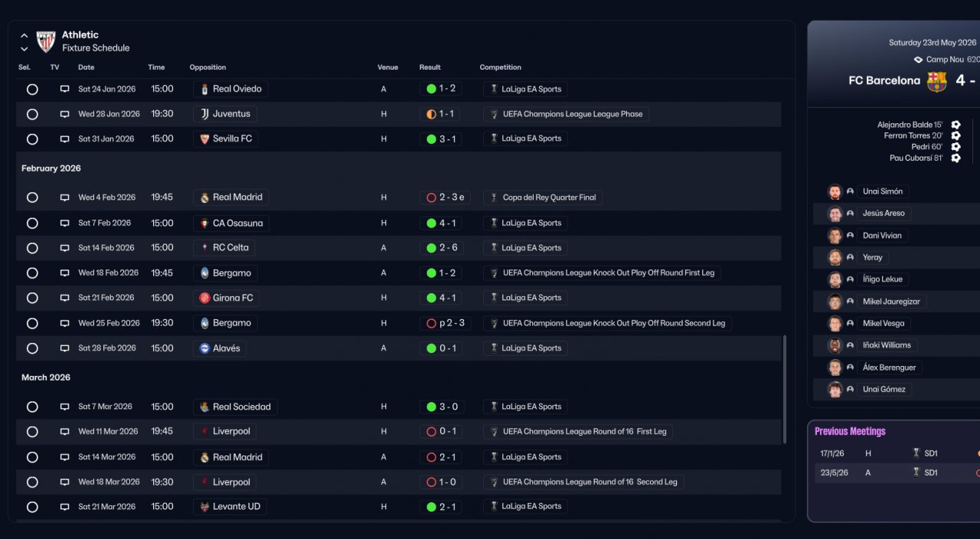Click the Real Oviedo club badge
The height and width of the screenshot is (539, 980).
(204, 90)
